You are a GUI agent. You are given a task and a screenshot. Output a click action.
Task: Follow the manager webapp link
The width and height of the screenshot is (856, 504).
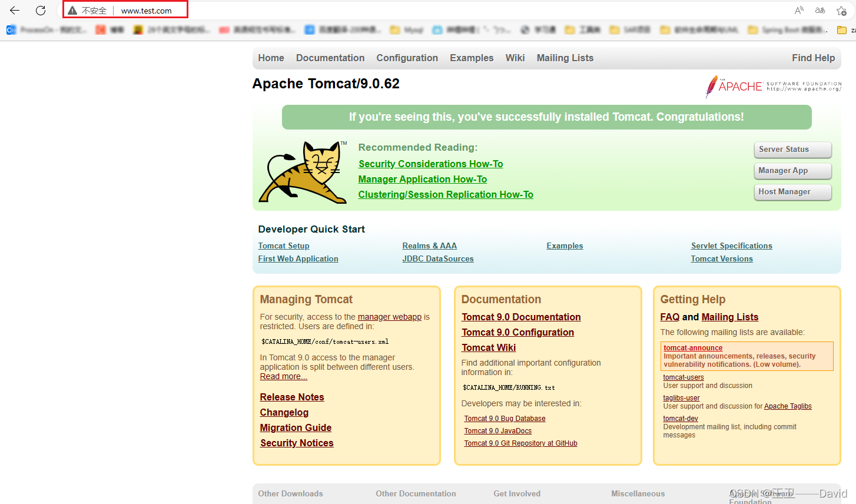[390, 317]
